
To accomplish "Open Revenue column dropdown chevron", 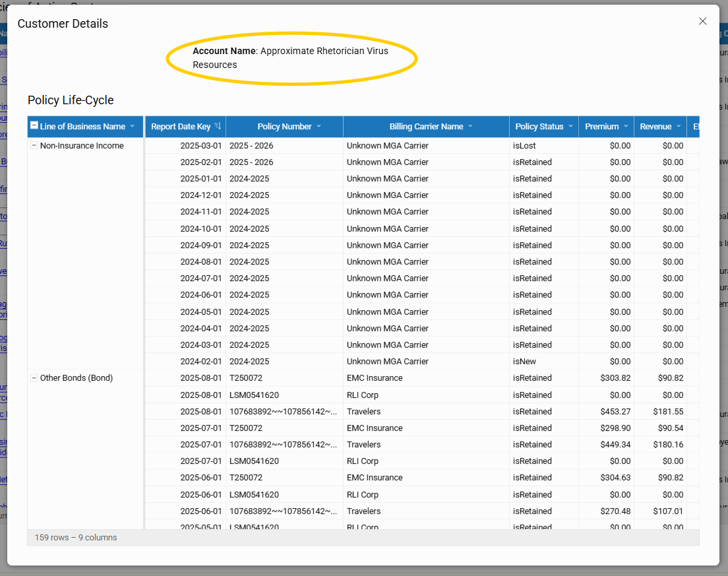I will point(679,126).
